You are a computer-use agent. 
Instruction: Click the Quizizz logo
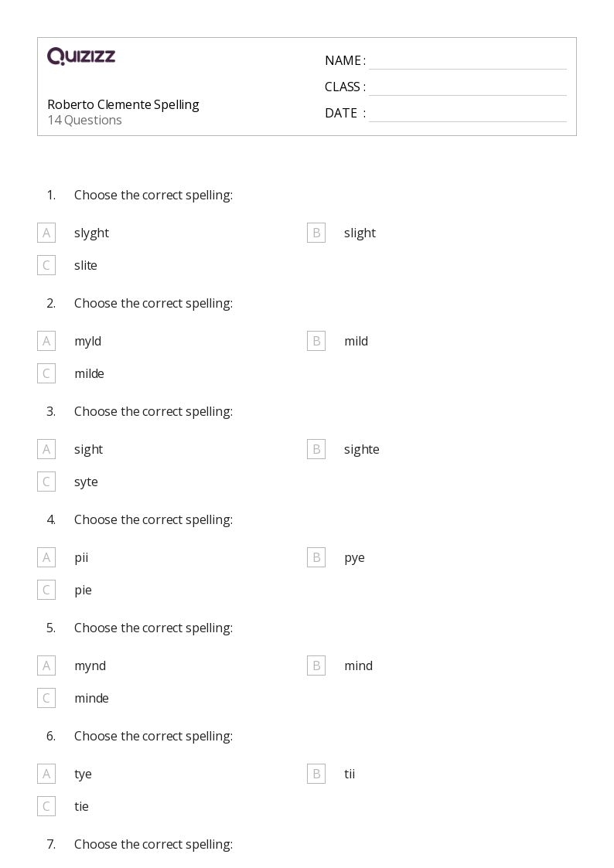[81, 56]
